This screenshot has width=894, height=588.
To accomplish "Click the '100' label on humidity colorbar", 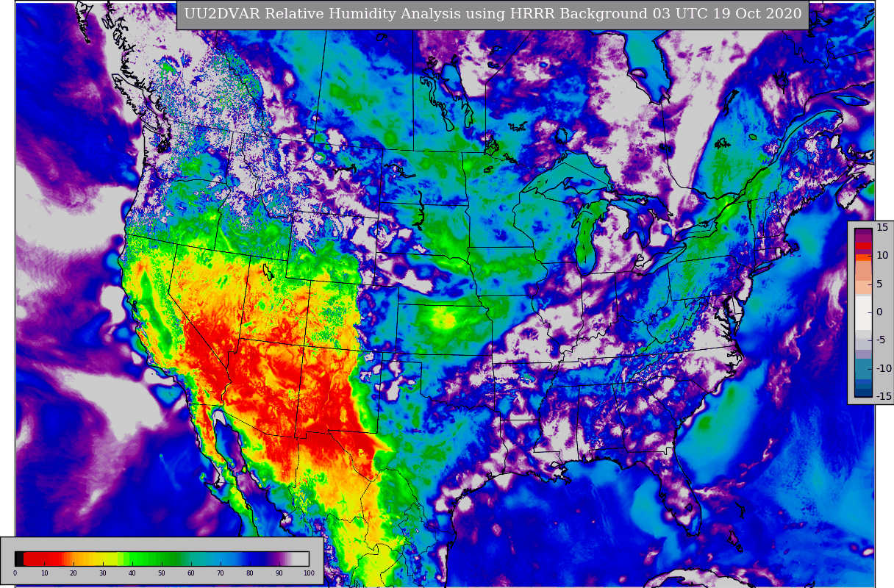I will coord(309,573).
